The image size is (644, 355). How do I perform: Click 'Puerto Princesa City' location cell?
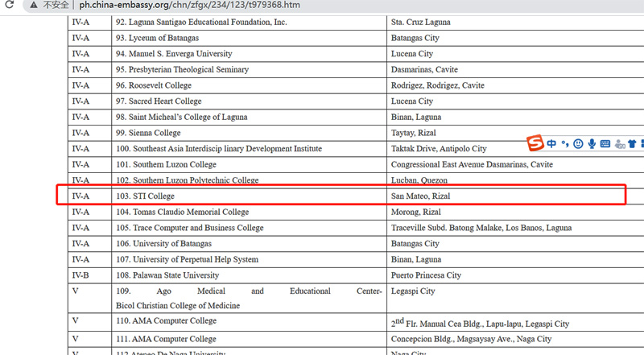click(426, 275)
